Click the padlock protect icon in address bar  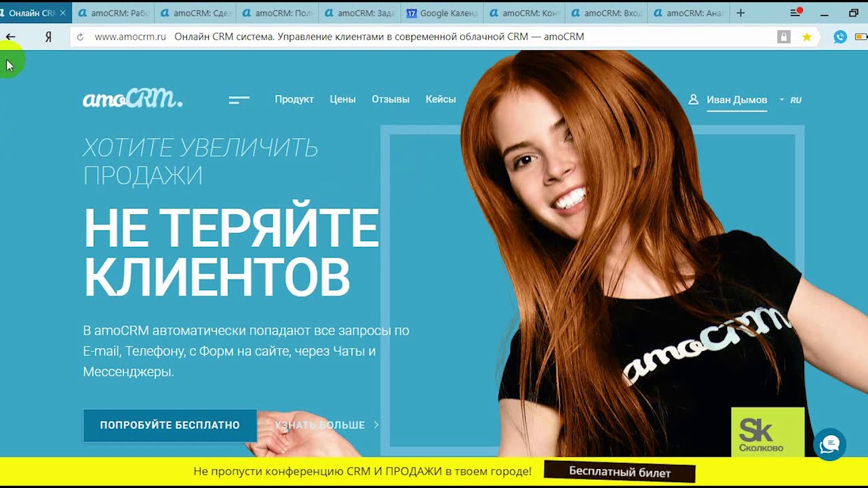[784, 37]
